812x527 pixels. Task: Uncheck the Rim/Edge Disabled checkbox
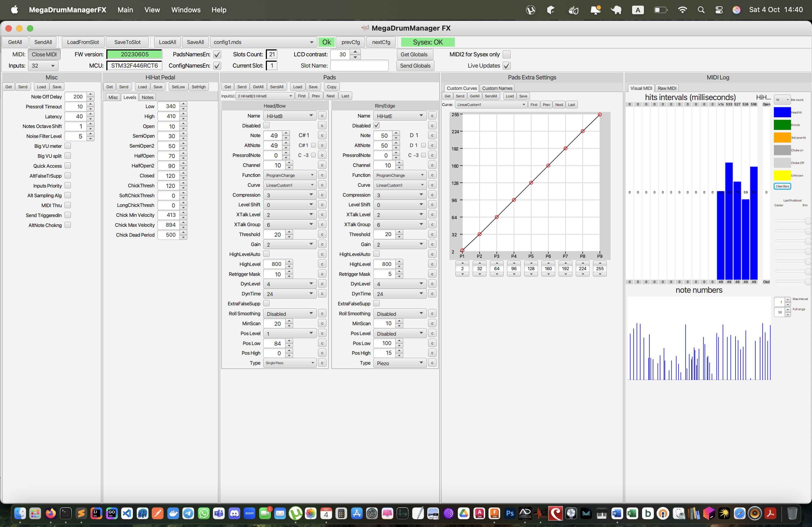tap(377, 125)
